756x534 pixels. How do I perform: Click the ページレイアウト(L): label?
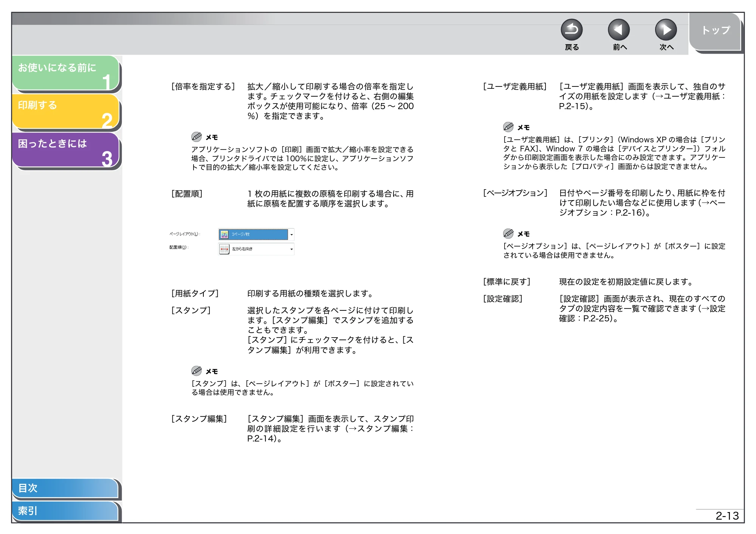coord(185,234)
